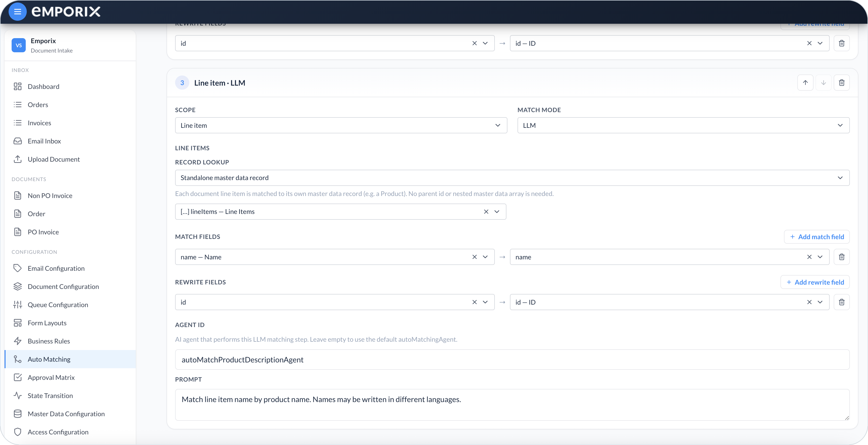
Task: Delete the id rewrite field in step 3
Action: pos(842,302)
